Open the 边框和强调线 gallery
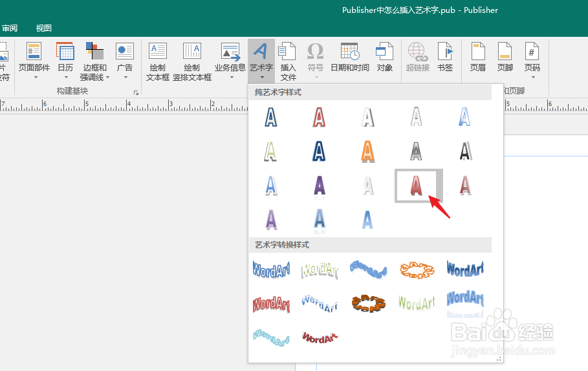Image resolution: width=588 pixels, height=371 pixels. tap(94, 61)
